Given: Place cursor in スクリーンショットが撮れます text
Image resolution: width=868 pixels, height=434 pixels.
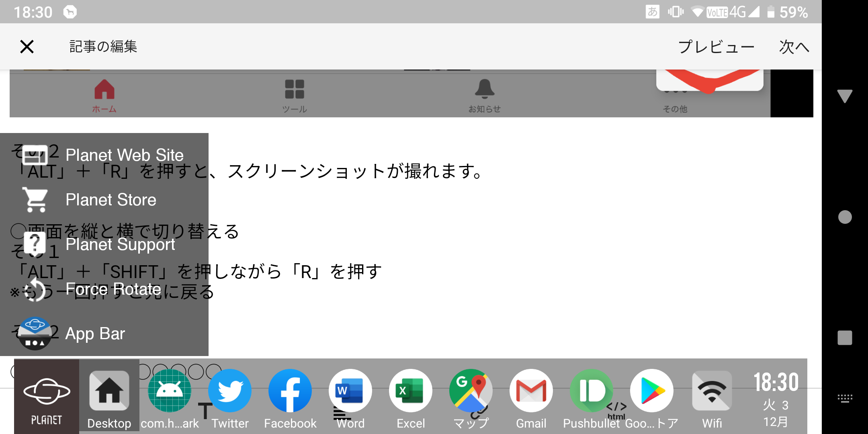Looking at the screenshot, I should pyautogui.click(x=356, y=171).
